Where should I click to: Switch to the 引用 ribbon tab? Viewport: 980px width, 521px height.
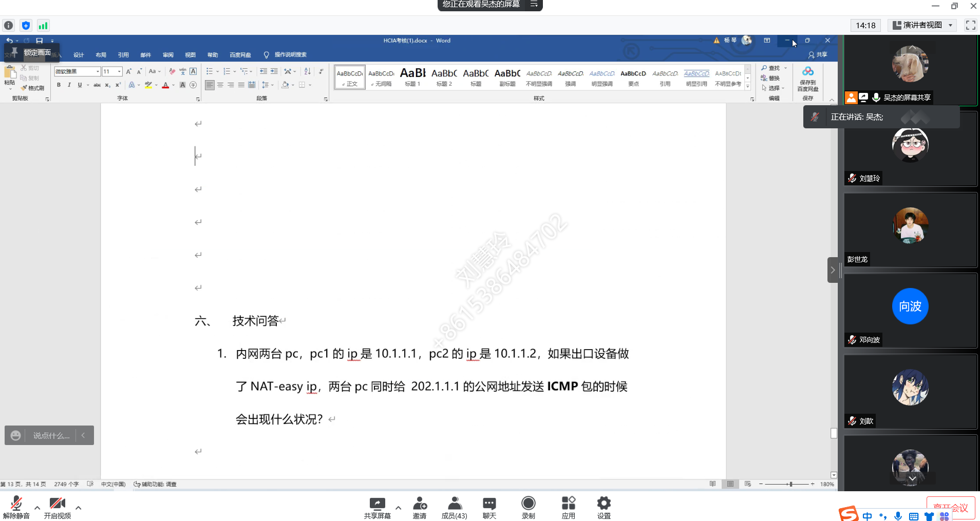(123, 55)
